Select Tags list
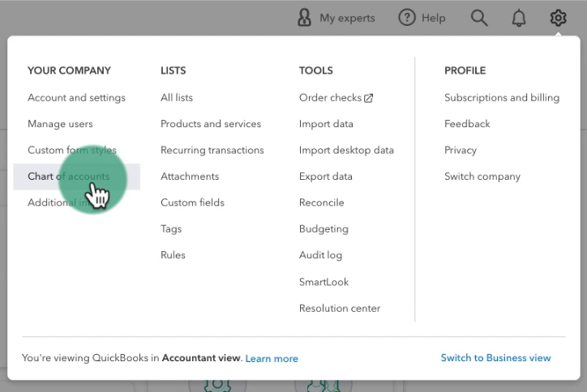Viewport: 587px width, 392px height. tap(171, 229)
